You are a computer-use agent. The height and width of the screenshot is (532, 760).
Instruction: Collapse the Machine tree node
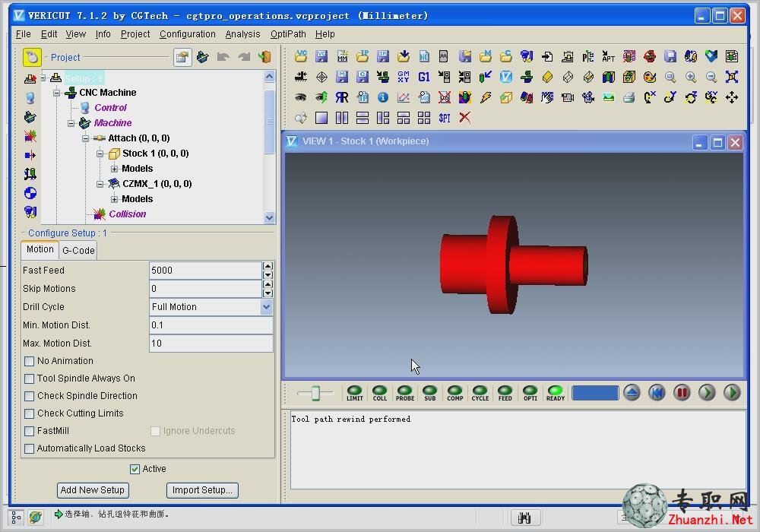71,123
